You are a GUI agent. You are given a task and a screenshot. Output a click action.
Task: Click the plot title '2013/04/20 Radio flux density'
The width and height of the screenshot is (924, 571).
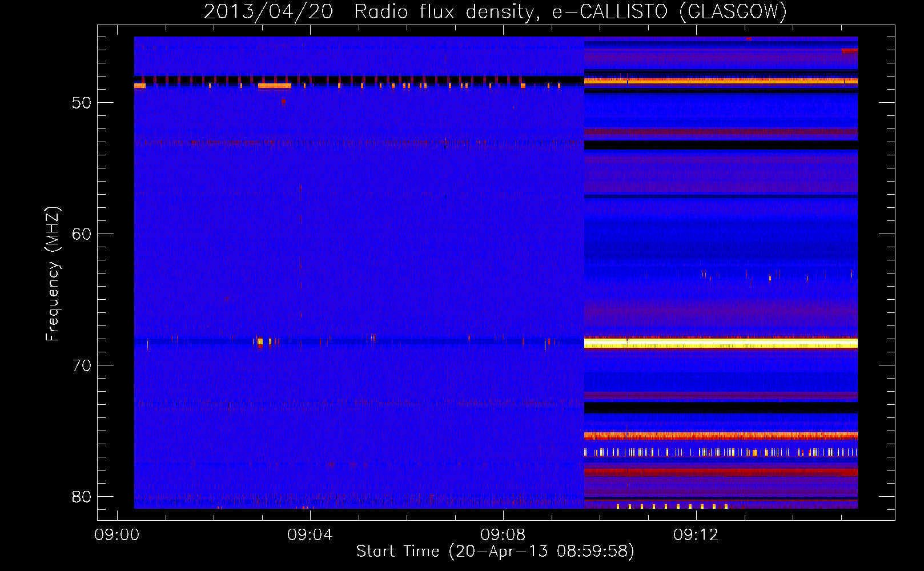coord(369,11)
